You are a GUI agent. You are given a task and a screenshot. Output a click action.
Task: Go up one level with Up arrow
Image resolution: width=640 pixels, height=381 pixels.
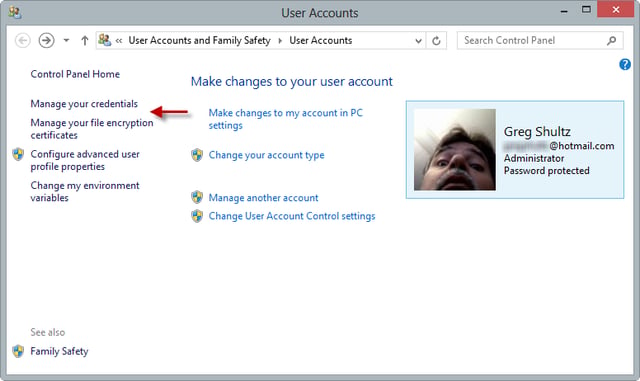click(x=84, y=40)
